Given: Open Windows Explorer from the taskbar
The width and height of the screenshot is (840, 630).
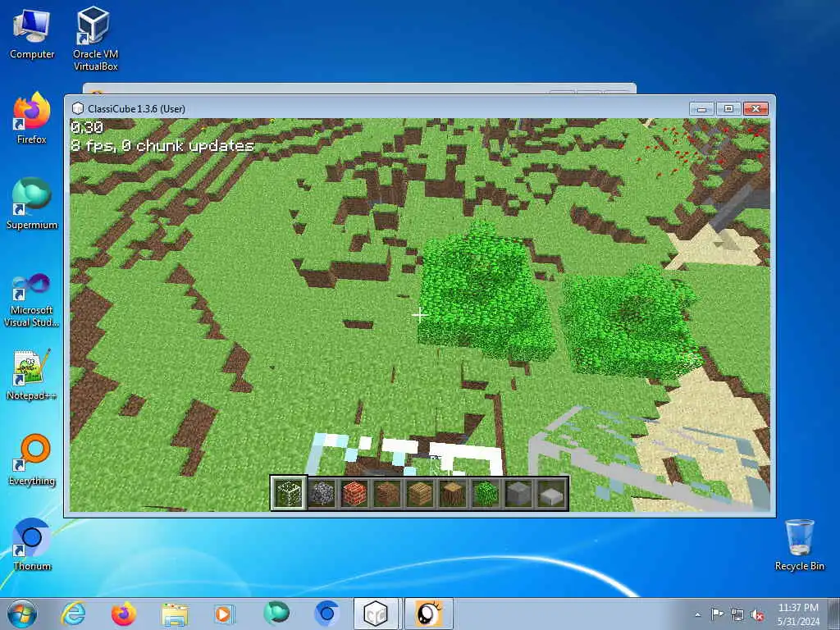Looking at the screenshot, I should pyautogui.click(x=175, y=614).
